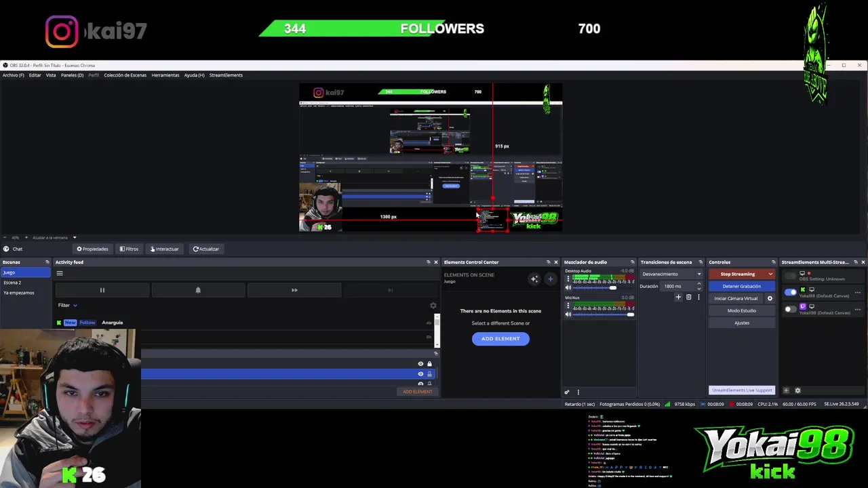This screenshot has height=488, width=868.
Task: Open virtual camera settings gear
Action: pyautogui.click(x=770, y=298)
